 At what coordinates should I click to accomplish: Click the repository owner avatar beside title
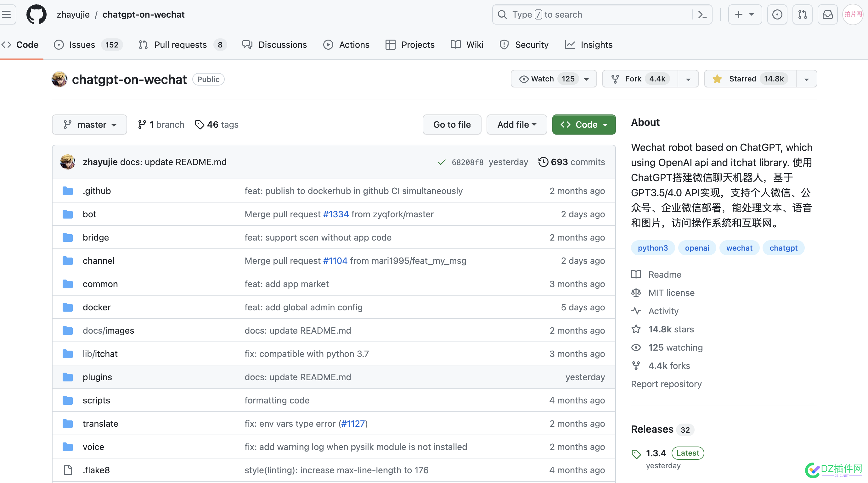[59, 79]
